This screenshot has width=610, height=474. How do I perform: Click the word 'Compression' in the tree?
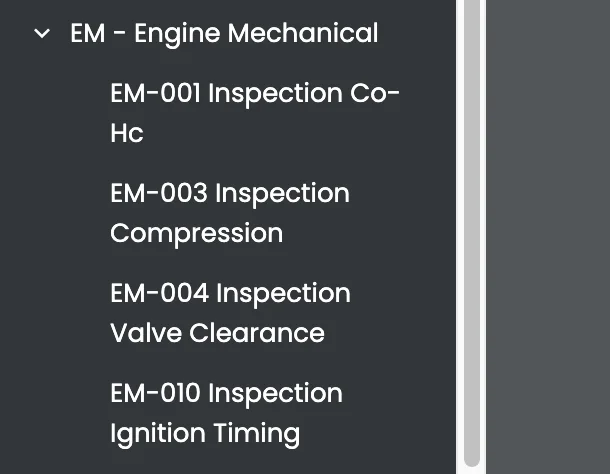click(196, 233)
